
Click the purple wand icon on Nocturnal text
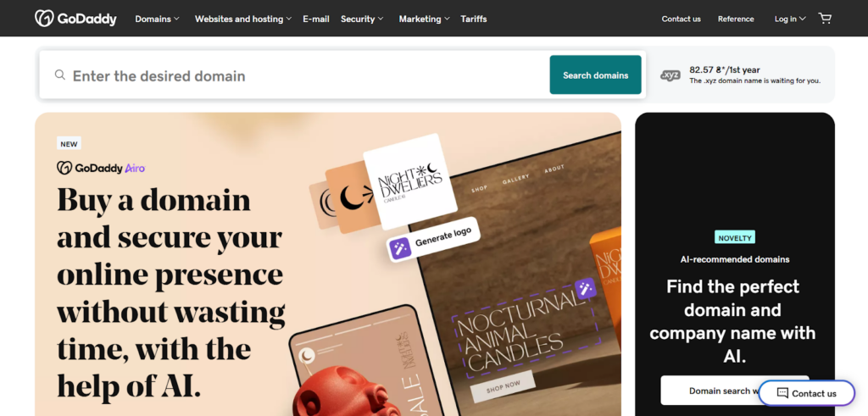point(585,289)
